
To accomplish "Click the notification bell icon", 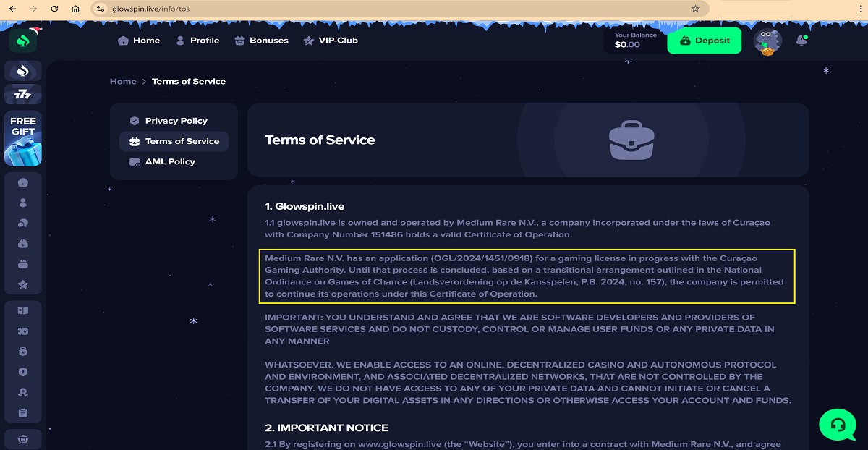I will coord(801,41).
